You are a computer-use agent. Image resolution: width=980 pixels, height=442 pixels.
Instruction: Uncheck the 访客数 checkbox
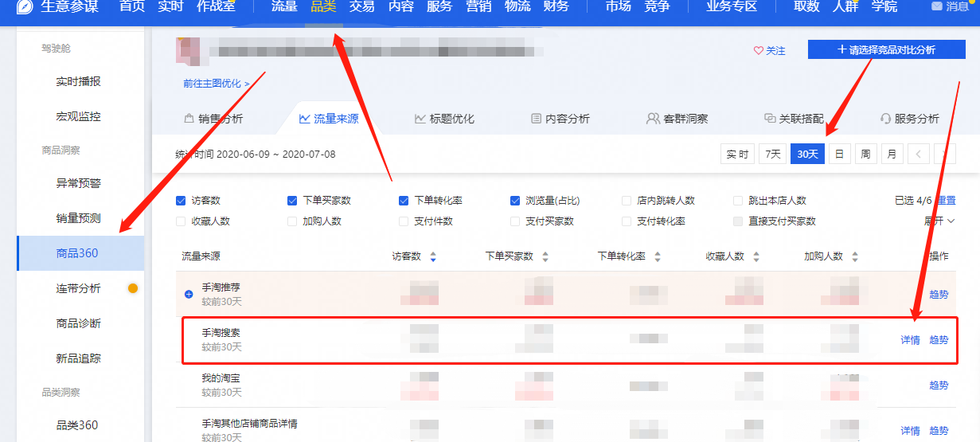(x=181, y=201)
